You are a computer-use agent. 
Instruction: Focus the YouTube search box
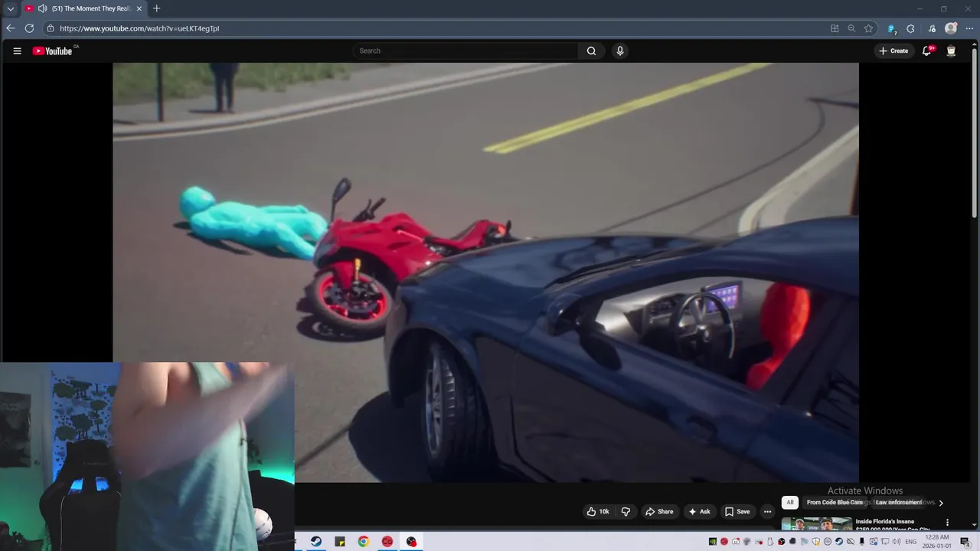[x=465, y=51]
